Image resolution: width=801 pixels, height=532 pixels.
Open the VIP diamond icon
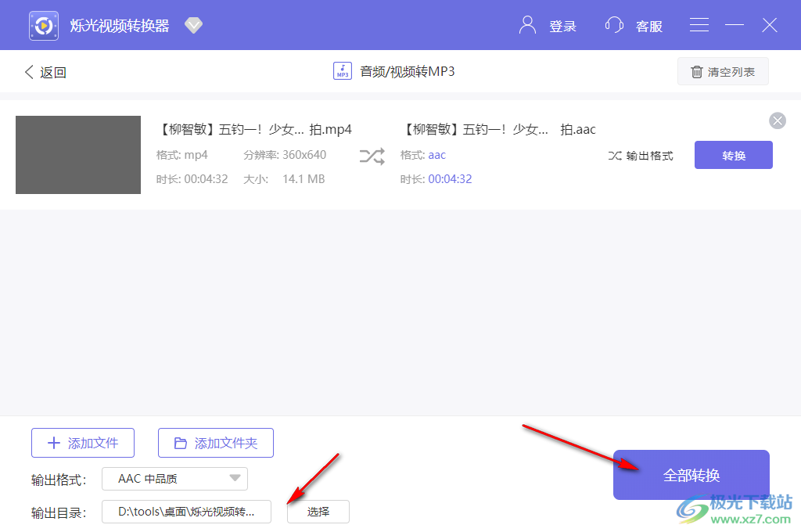tap(194, 25)
